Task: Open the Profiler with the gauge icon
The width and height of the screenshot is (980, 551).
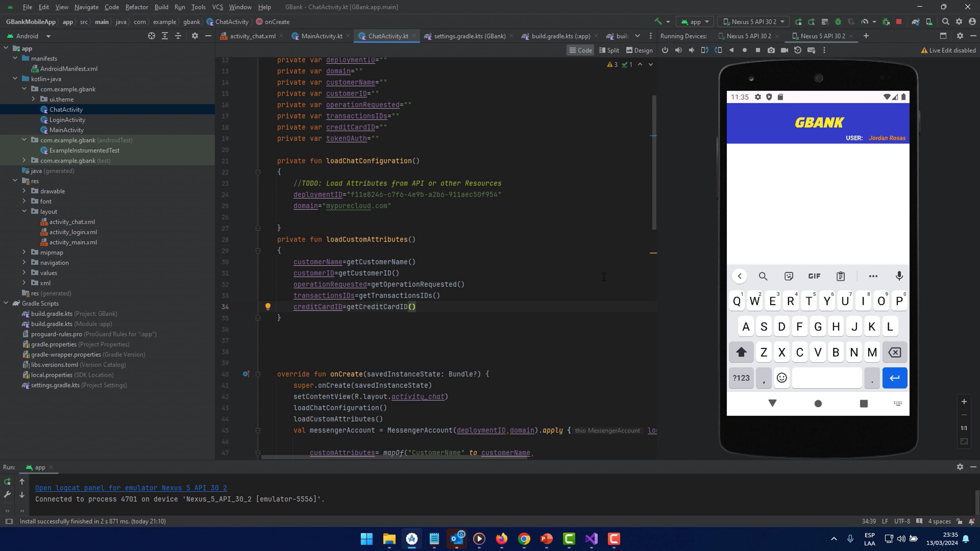Action: pyautogui.click(x=866, y=22)
